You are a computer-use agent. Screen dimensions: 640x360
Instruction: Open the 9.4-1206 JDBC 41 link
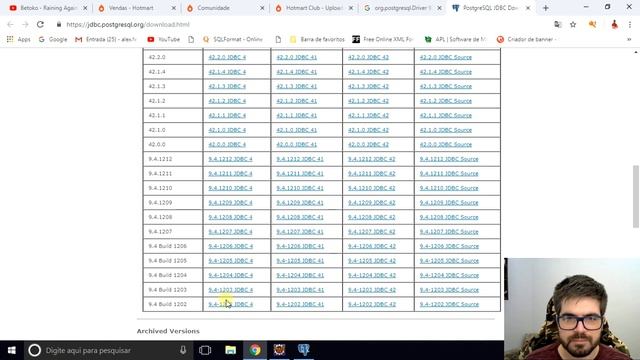click(x=300, y=246)
